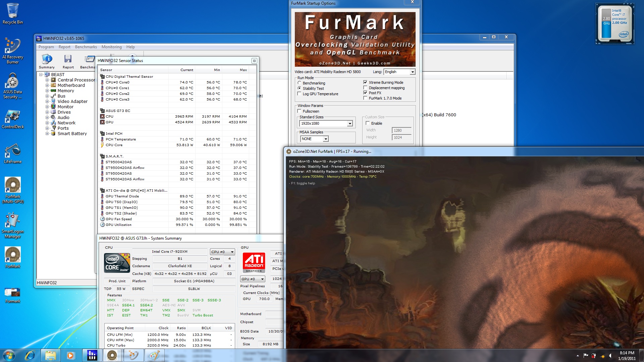Enable Displacement mapping checkbox
The height and width of the screenshot is (362, 644).
(365, 87)
